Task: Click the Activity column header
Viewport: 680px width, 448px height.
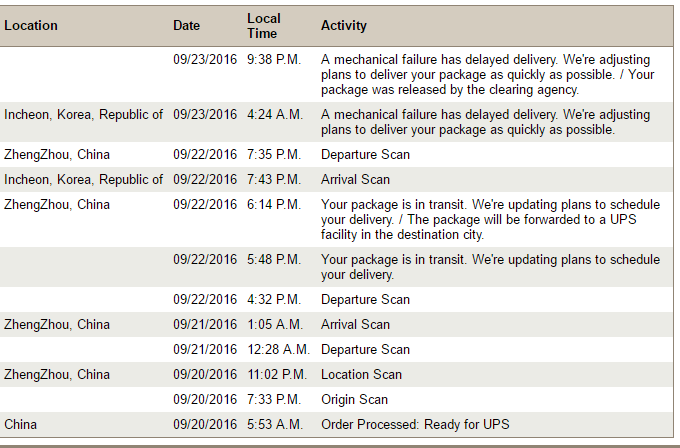Action: pyautogui.click(x=344, y=26)
